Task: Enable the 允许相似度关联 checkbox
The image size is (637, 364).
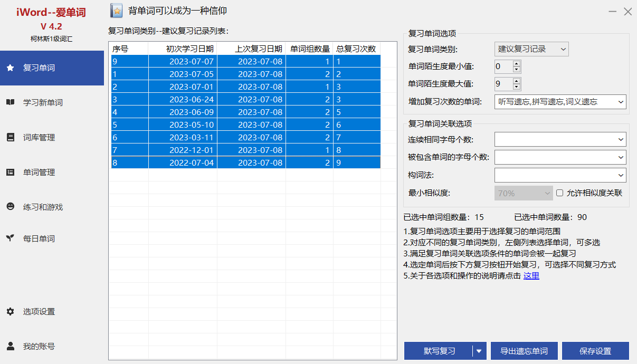Action: point(560,193)
